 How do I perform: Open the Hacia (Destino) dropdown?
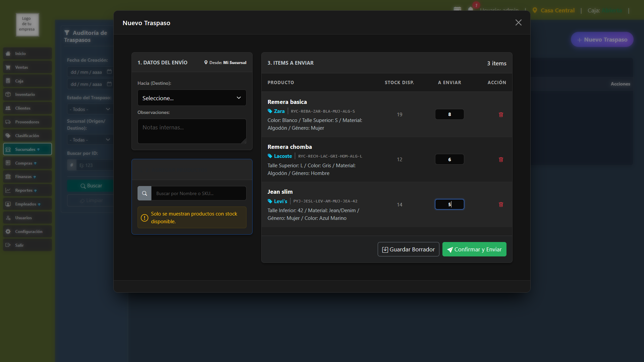[x=192, y=98]
